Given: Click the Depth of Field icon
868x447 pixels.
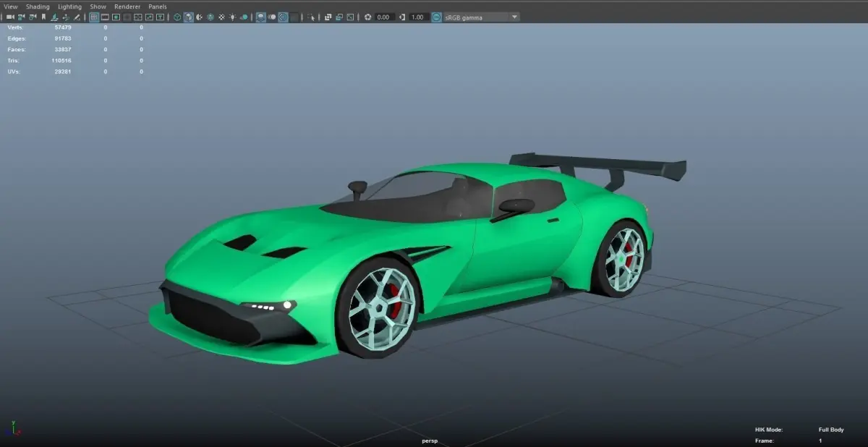Looking at the screenshot, I should [294, 17].
